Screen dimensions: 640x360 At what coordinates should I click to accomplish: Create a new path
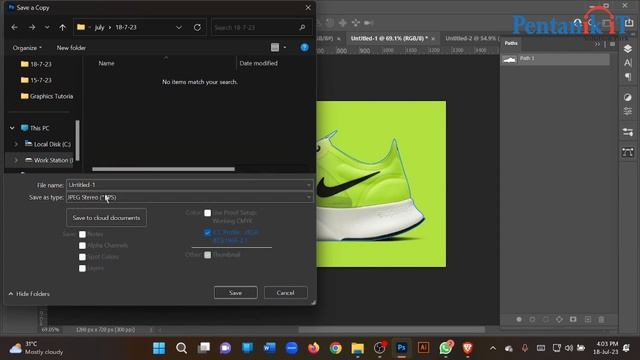coord(588,319)
